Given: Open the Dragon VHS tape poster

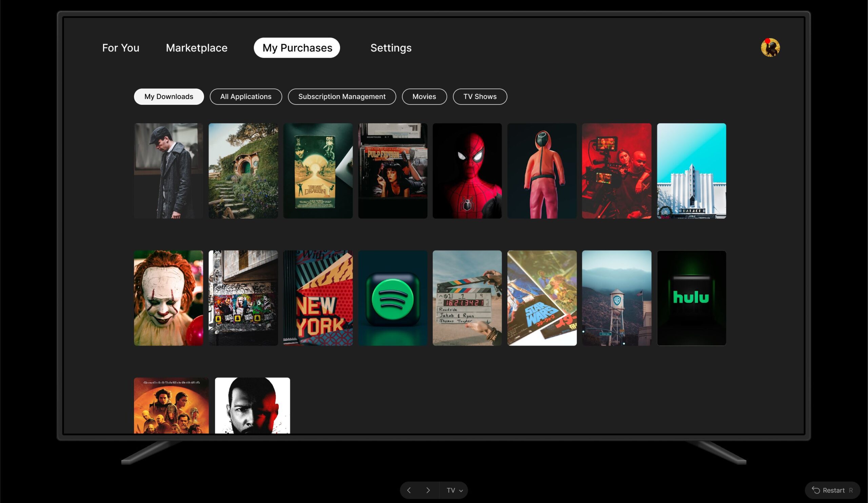Looking at the screenshot, I should click(318, 171).
